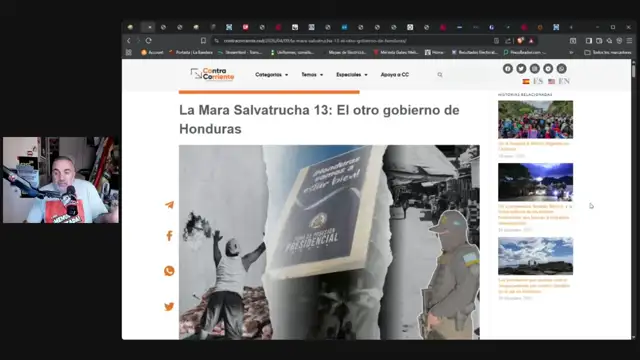Expand the Categorías dropdown menu
Screen dimensions: 640x360
271,75
